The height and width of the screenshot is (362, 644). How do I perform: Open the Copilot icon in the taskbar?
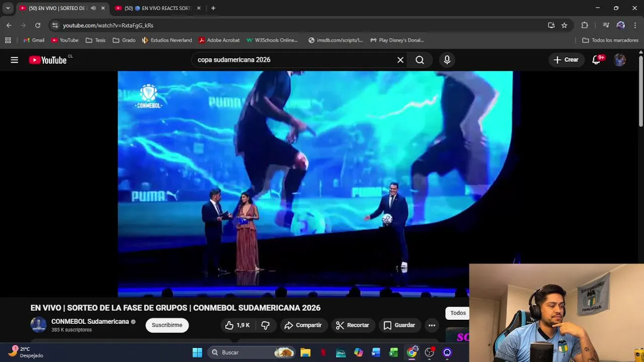tap(358, 352)
